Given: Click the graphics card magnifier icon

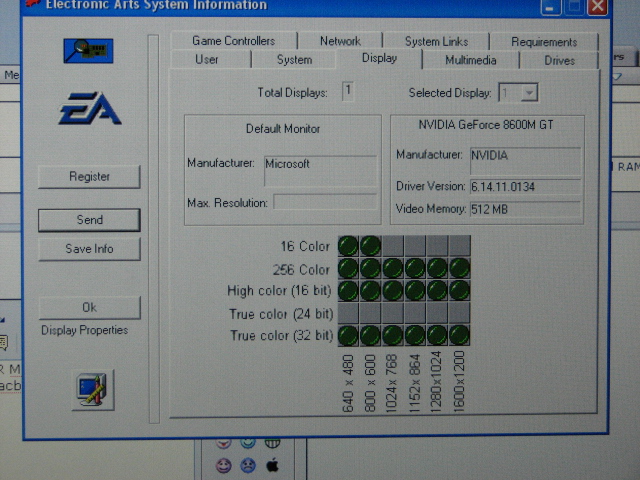Looking at the screenshot, I should [x=88, y=51].
